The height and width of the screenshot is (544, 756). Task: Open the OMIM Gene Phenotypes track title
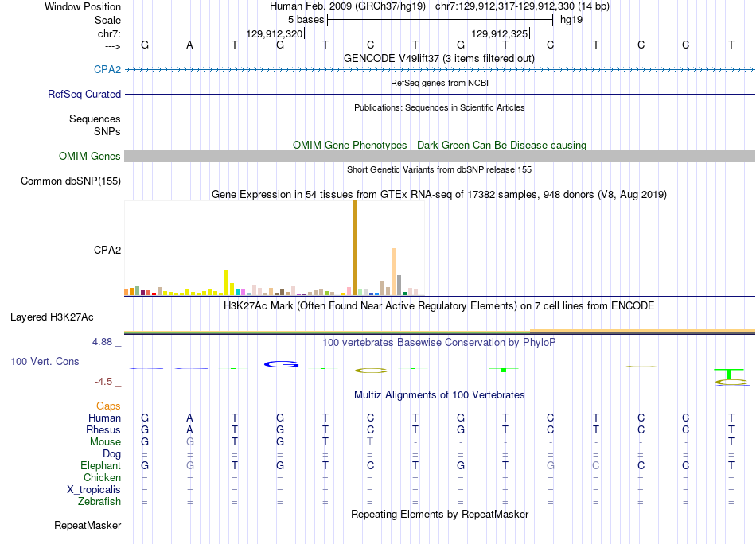(439, 145)
